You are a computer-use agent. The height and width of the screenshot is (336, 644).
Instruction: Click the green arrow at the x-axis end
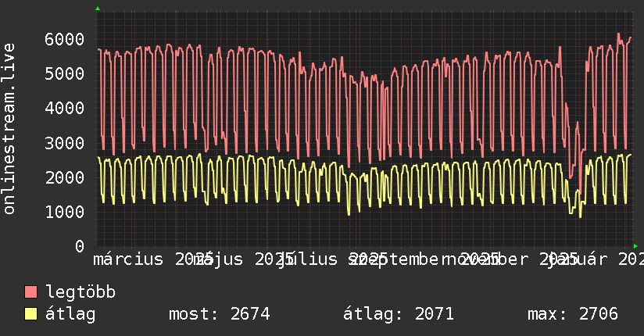click(635, 246)
